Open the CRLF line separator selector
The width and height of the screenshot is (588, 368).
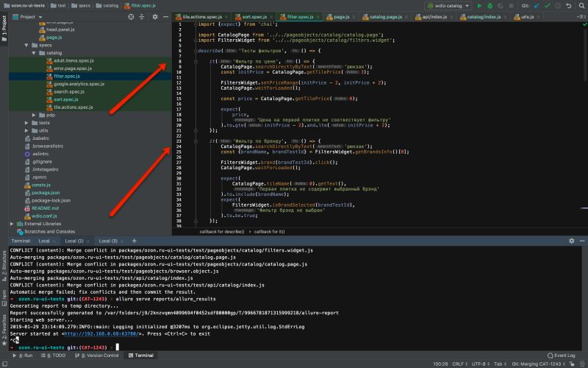[x=460, y=364]
